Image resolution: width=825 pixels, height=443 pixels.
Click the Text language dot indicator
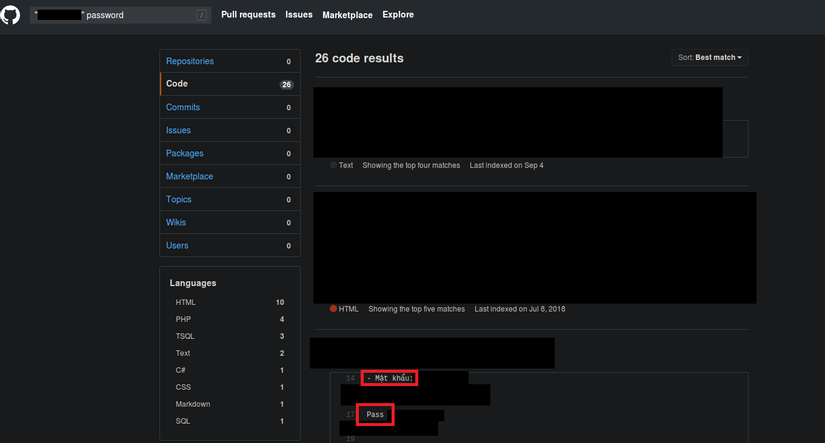(333, 165)
